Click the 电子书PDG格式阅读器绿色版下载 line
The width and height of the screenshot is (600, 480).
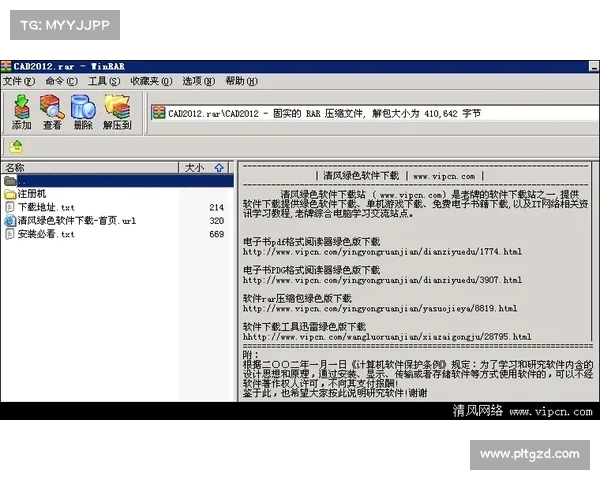311,270
